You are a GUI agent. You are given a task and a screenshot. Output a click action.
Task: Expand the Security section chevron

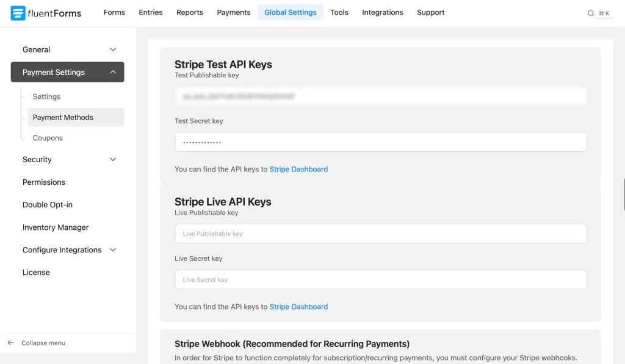(113, 160)
